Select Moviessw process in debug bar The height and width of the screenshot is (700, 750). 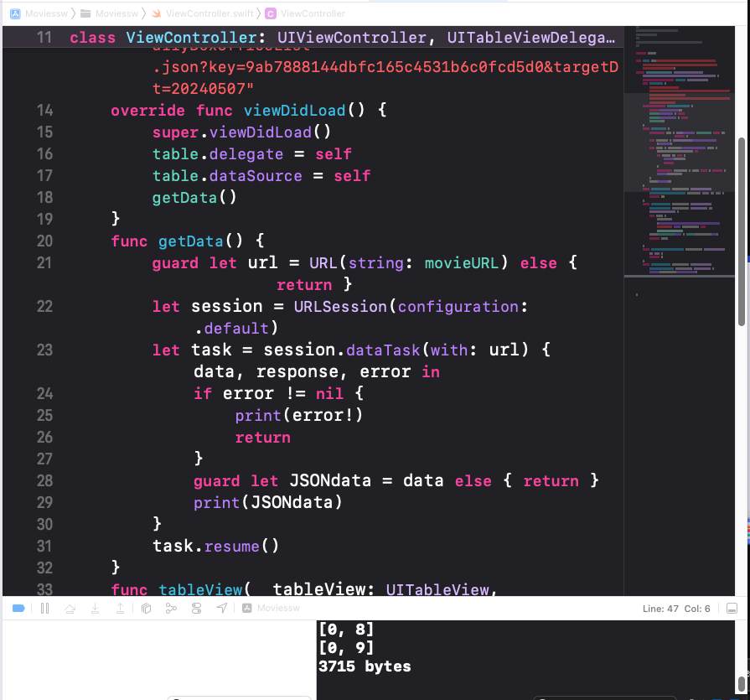click(x=272, y=608)
